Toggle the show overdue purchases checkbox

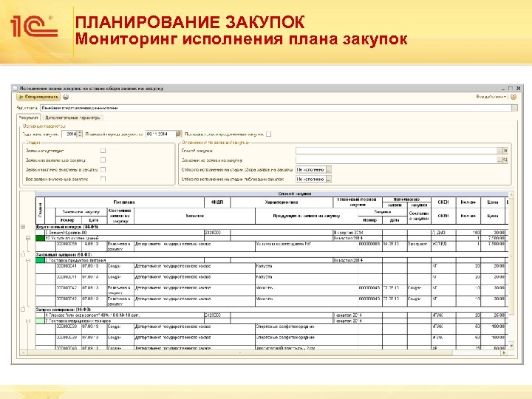[x=269, y=134]
